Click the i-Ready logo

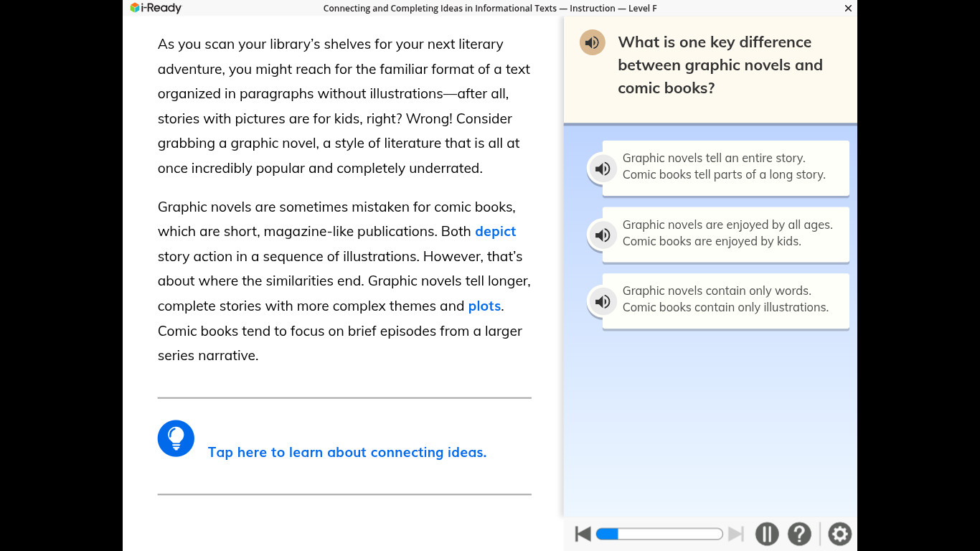[x=156, y=8]
